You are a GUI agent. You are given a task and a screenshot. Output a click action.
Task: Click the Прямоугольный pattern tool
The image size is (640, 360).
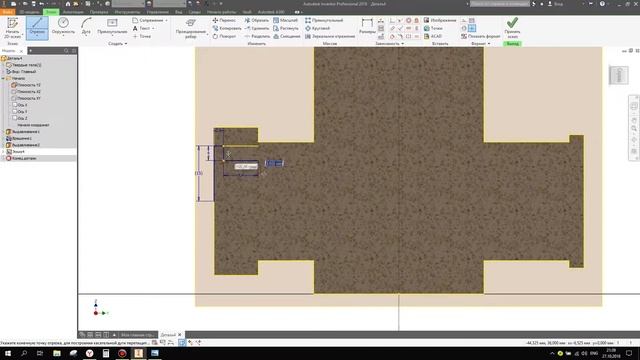324,20
